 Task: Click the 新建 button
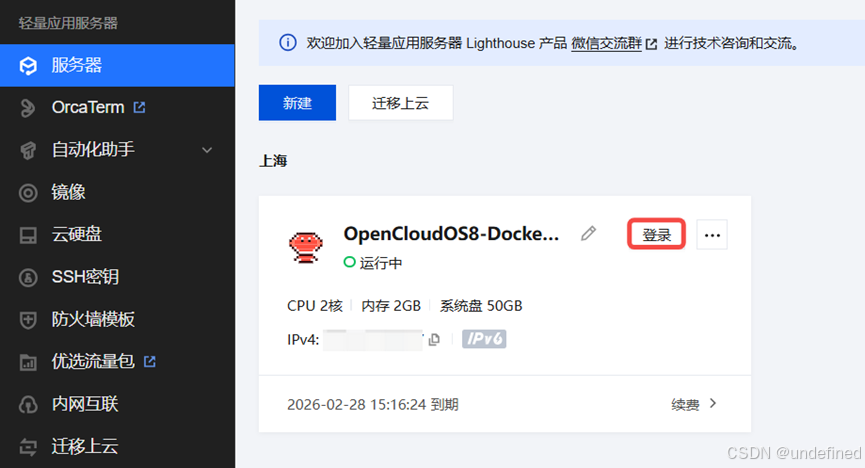[x=297, y=103]
